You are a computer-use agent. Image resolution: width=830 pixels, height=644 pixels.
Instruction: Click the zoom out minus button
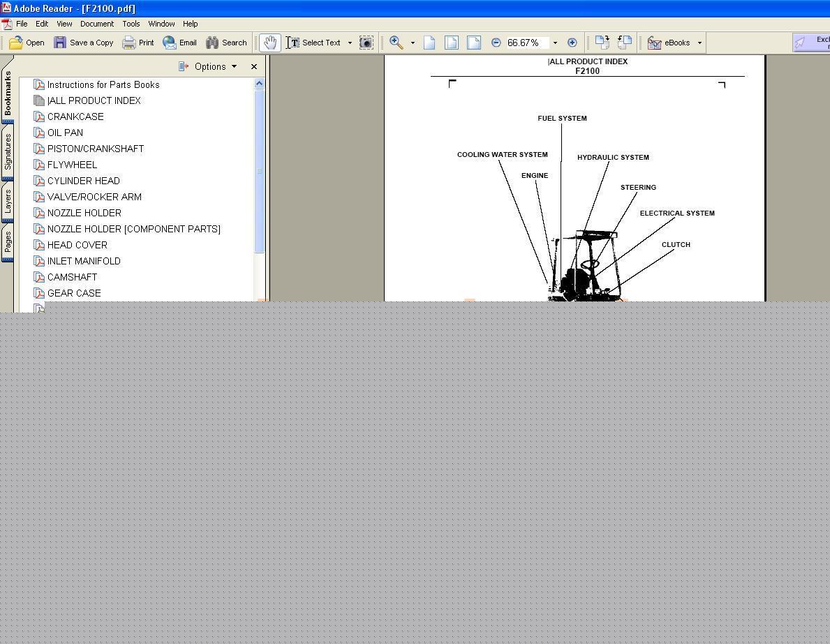[x=496, y=43]
